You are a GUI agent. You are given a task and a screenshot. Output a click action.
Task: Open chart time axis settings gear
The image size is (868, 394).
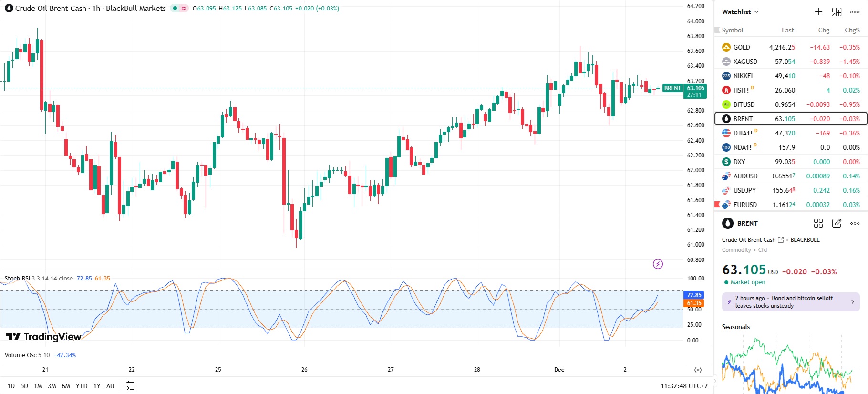pos(698,370)
